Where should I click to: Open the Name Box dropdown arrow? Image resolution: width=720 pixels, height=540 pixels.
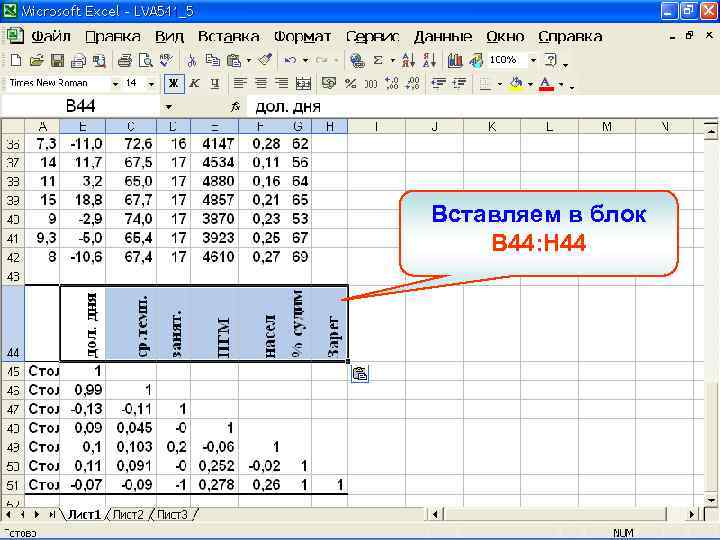click(169, 107)
